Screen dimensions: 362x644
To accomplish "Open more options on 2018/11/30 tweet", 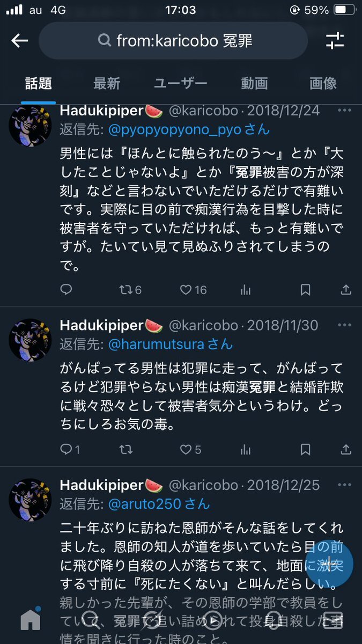I will click(x=344, y=325).
